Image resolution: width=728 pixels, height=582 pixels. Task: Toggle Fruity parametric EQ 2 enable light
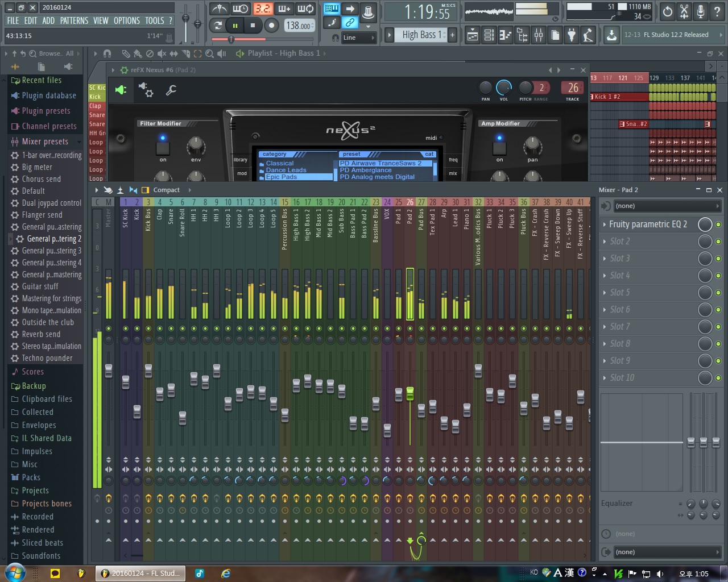point(718,225)
